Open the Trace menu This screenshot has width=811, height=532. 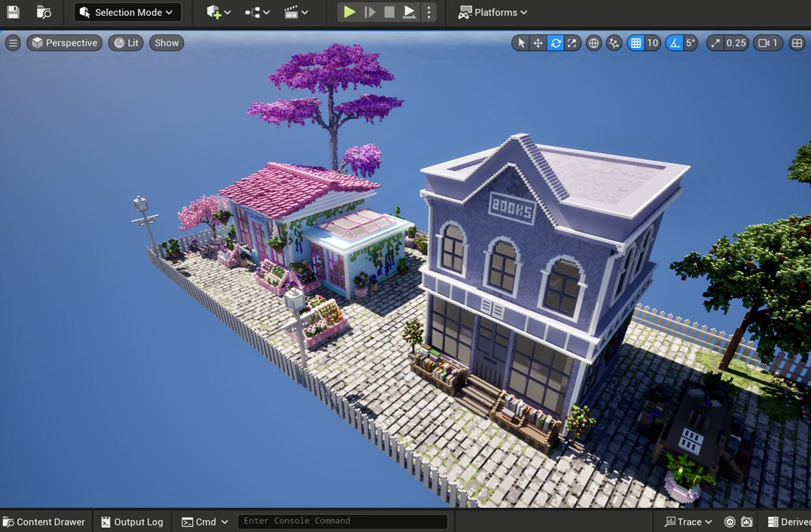pyautogui.click(x=689, y=521)
